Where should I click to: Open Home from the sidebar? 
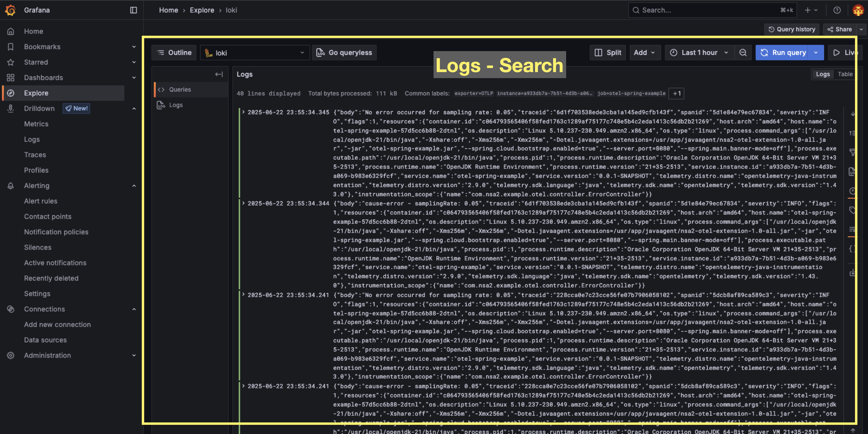tap(33, 31)
